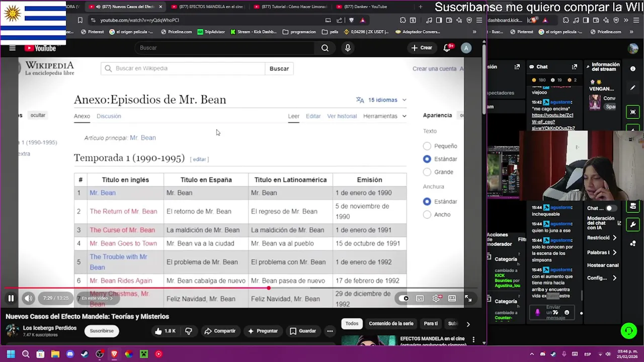The image size is (644, 362).
Task: Switch to the EFECTOS MANDELA en el cine tab
Action: [208, 7]
